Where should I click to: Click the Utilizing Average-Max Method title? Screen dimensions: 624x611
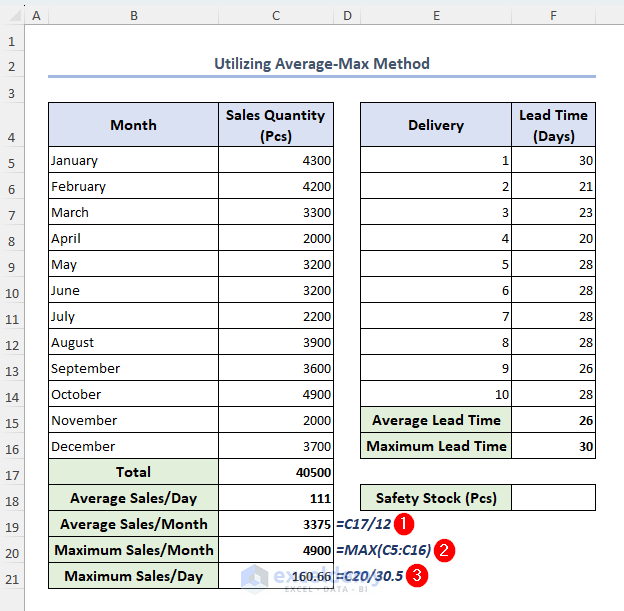[x=321, y=64]
